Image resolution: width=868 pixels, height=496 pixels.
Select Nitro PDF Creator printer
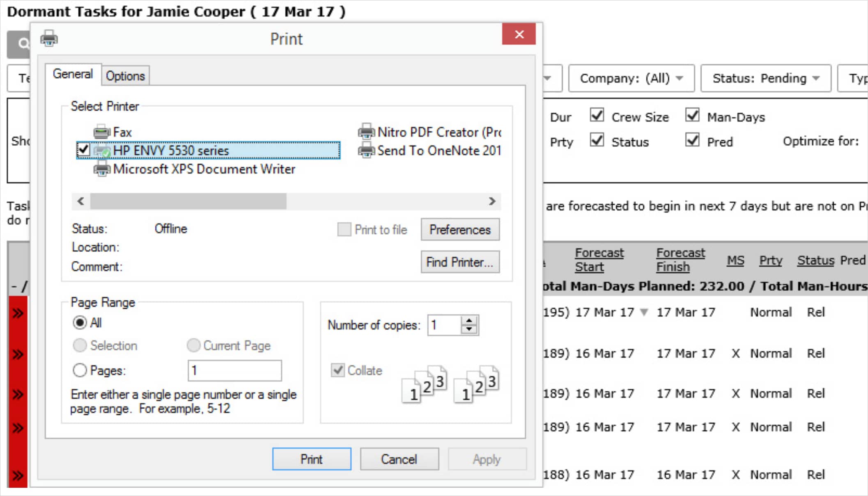click(429, 132)
